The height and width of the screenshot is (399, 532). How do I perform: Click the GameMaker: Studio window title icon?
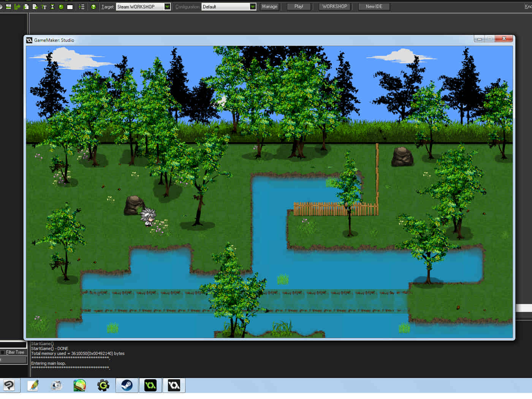[29, 40]
